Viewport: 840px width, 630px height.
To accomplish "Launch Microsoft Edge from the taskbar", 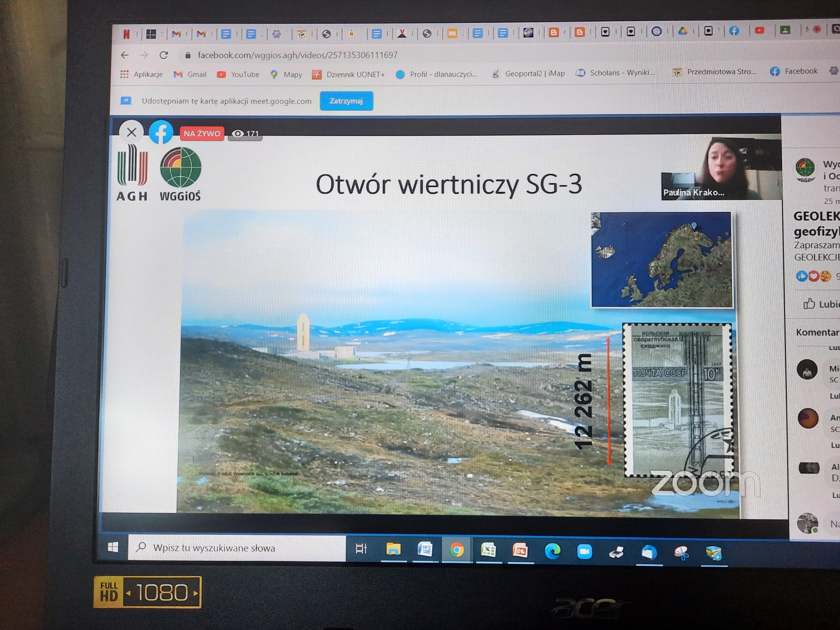I will click(553, 551).
